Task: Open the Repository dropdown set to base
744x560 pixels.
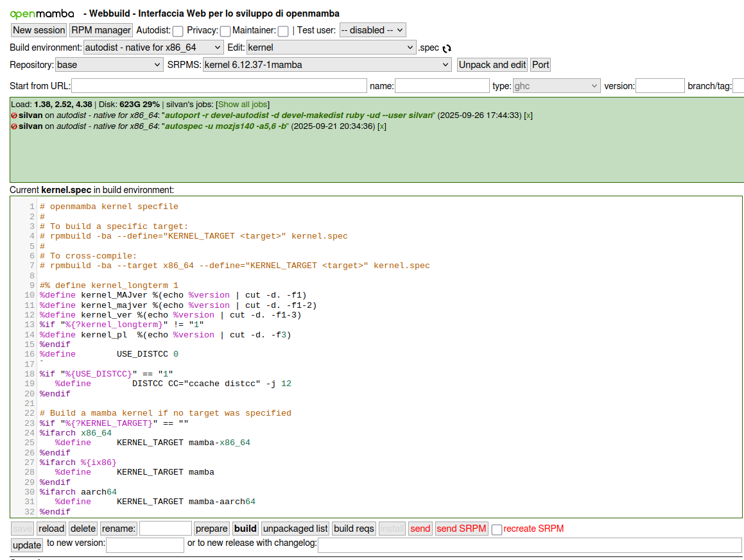Action: click(x=109, y=65)
